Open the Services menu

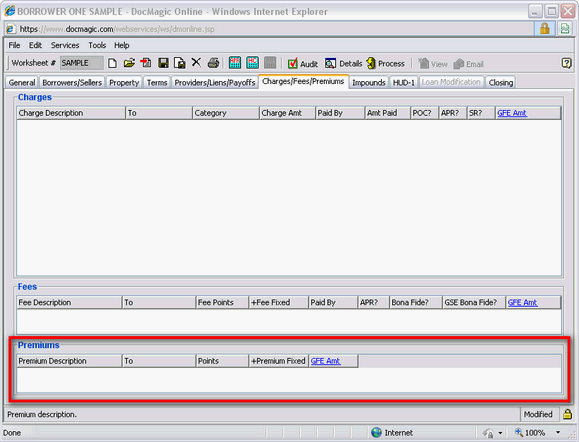pyautogui.click(x=65, y=45)
